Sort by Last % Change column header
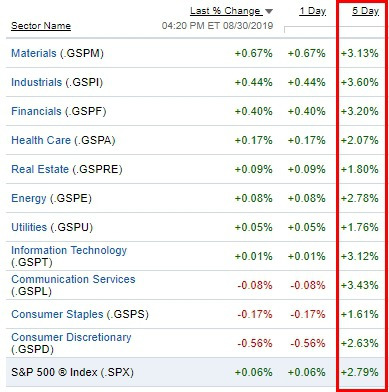This screenshot has height=392, width=389. 225,11
